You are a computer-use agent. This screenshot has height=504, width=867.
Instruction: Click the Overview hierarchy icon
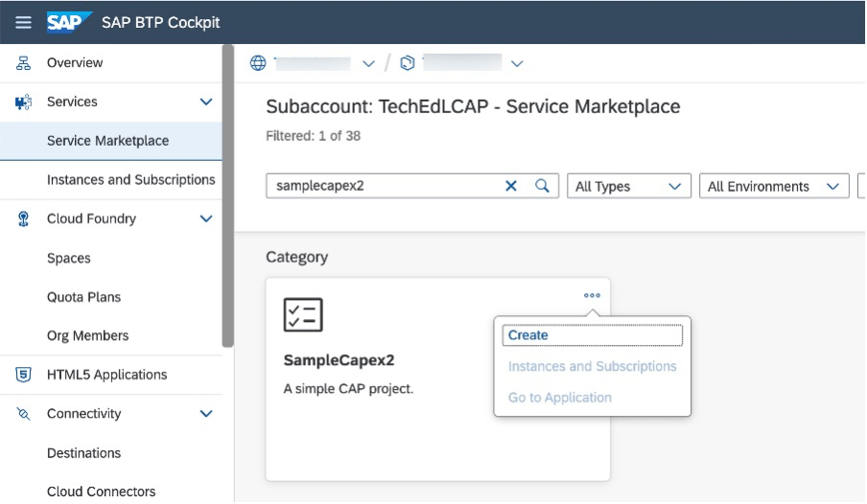23,63
